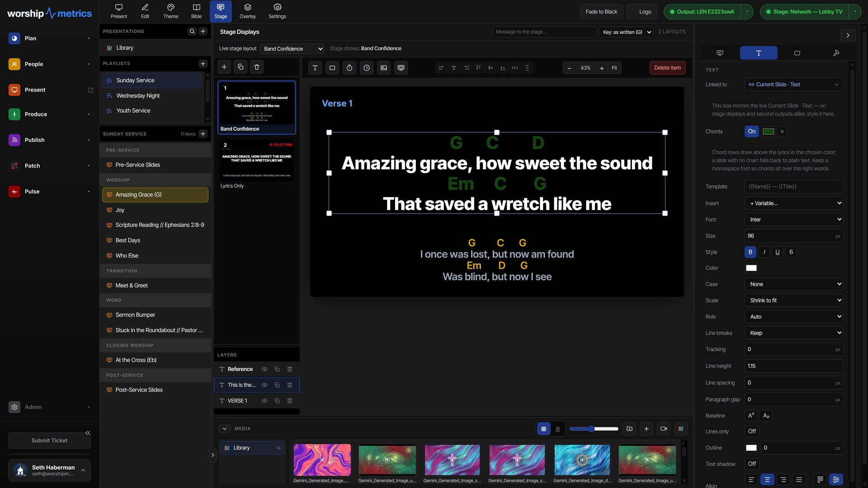This screenshot has width=868, height=488.
Task: Duplicate the Reference layer
Action: click(277, 369)
